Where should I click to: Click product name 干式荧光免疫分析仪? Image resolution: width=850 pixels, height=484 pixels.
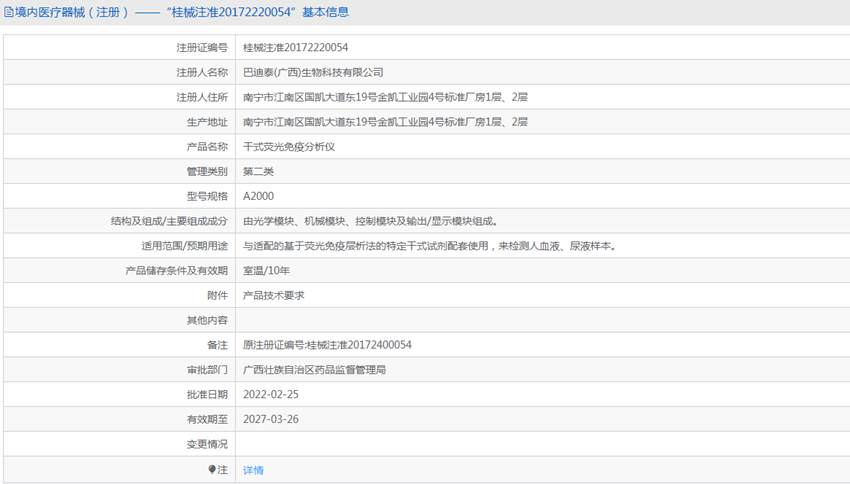[x=289, y=147]
